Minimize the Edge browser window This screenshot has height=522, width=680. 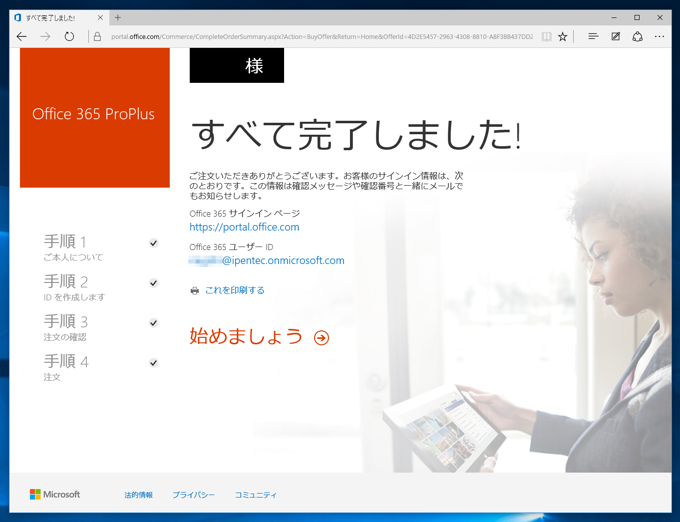pyautogui.click(x=614, y=18)
